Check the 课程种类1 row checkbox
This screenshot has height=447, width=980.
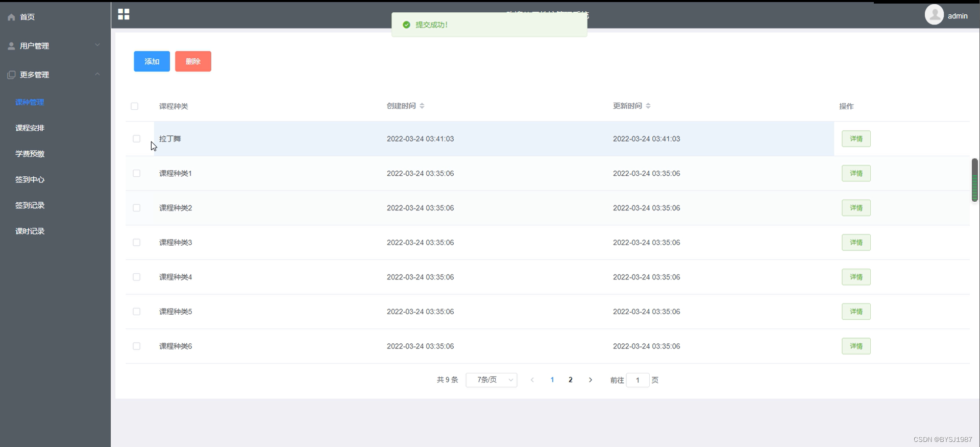(136, 174)
